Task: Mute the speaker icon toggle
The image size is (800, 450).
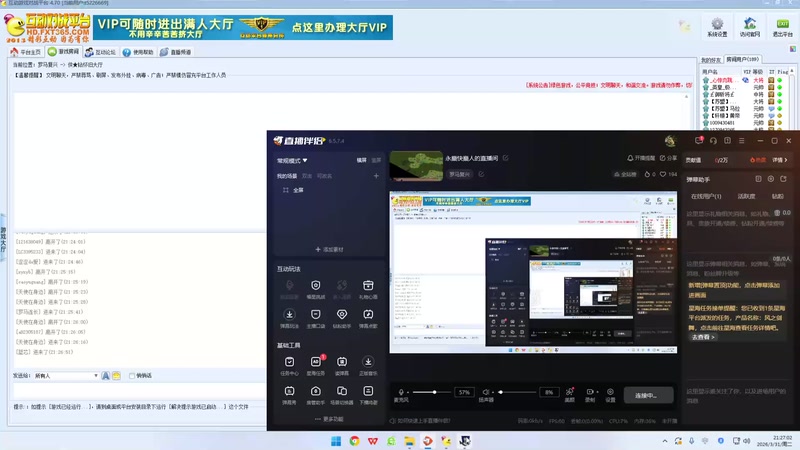Action: (486, 392)
